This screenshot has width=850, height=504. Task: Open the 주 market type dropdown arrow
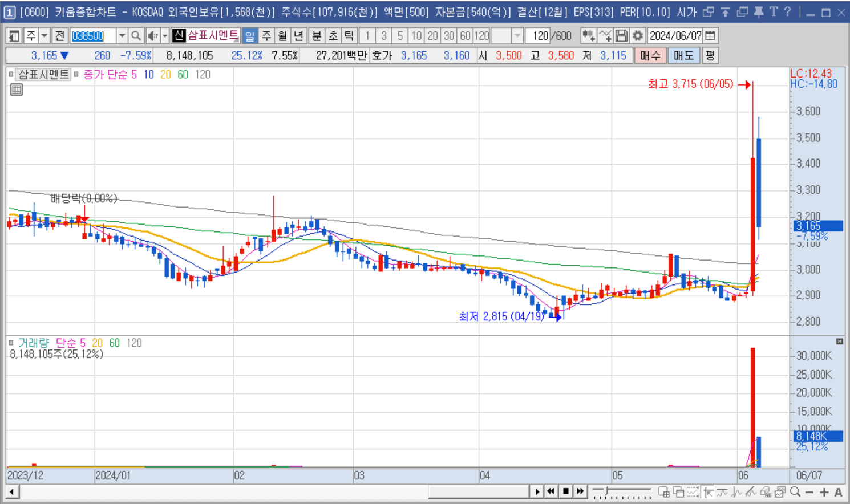click(x=44, y=36)
